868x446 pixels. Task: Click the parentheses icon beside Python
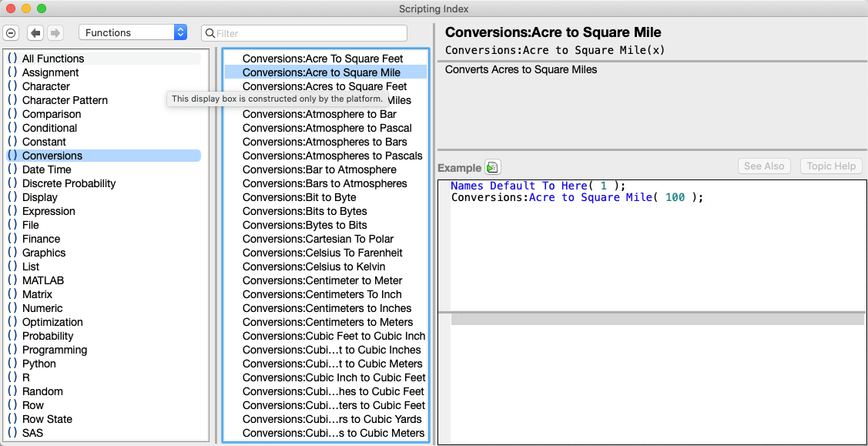point(12,364)
